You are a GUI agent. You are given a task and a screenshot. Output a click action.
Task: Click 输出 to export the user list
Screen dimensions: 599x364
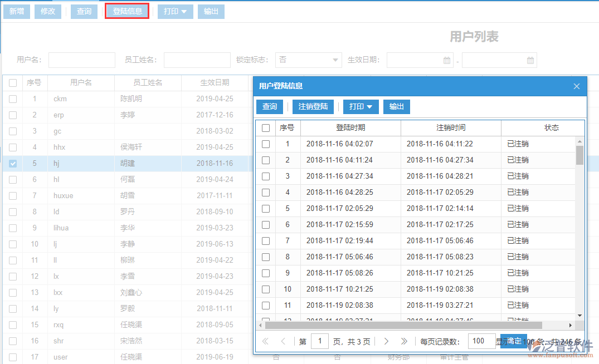211,11
